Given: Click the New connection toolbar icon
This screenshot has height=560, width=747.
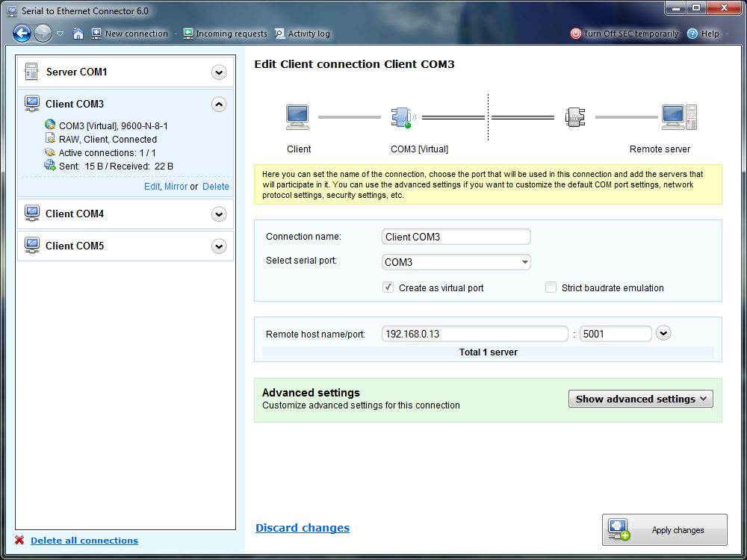Looking at the screenshot, I should pyautogui.click(x=96, y=34).
